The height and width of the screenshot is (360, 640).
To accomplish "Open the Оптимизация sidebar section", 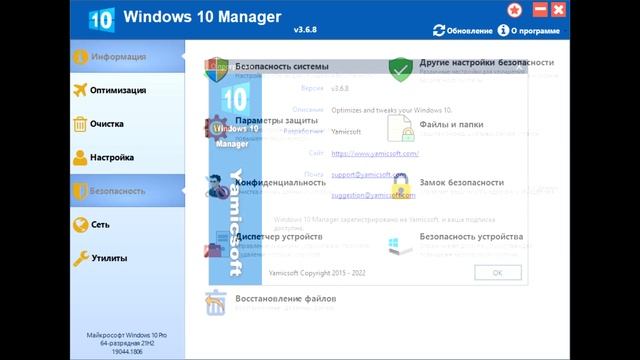I will [127, 90].
